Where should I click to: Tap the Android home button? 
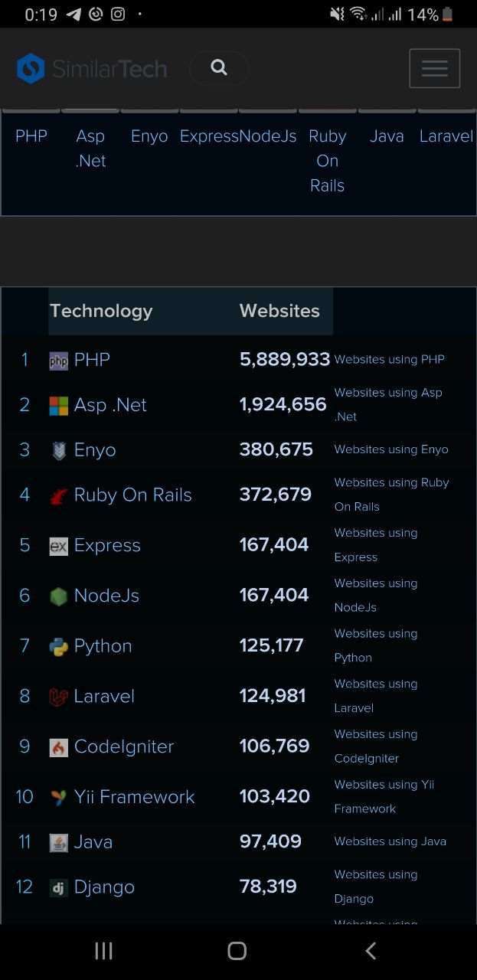coord(237,951)
